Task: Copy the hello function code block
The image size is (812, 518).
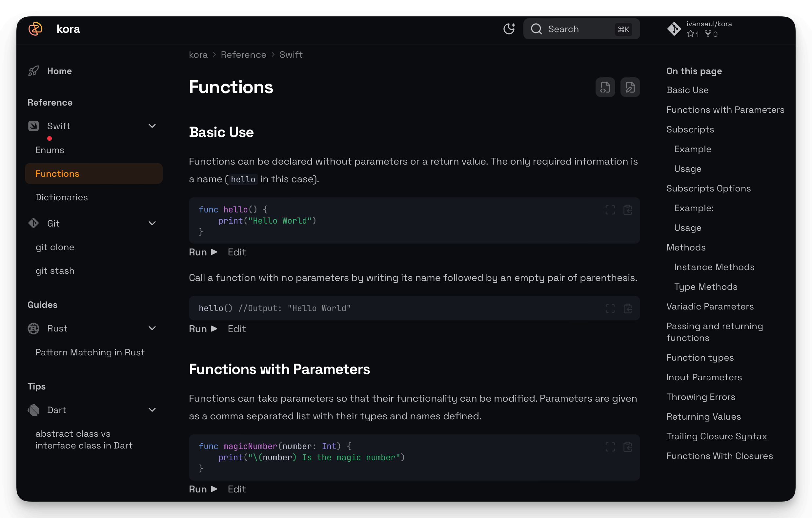Action: point(628,210)
